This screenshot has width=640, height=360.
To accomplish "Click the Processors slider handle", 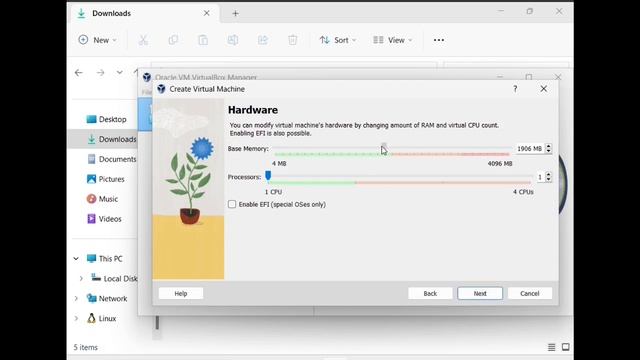I will click(x=268, y=176).
